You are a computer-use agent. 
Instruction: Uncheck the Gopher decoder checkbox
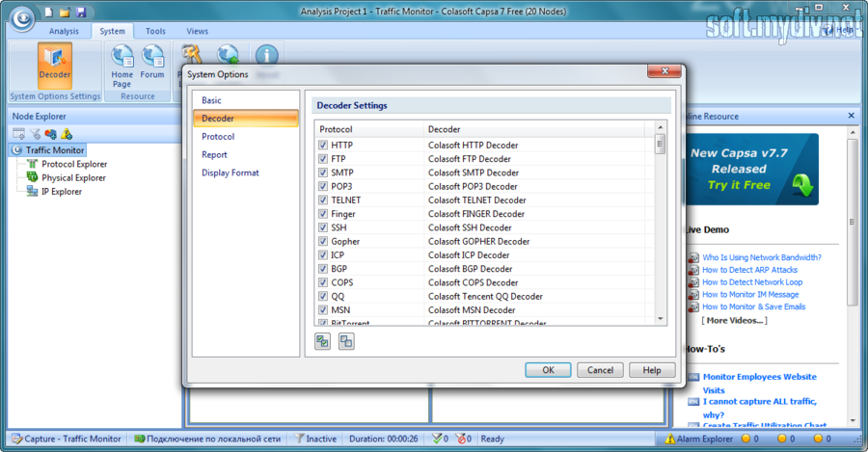tap(323, 241)
